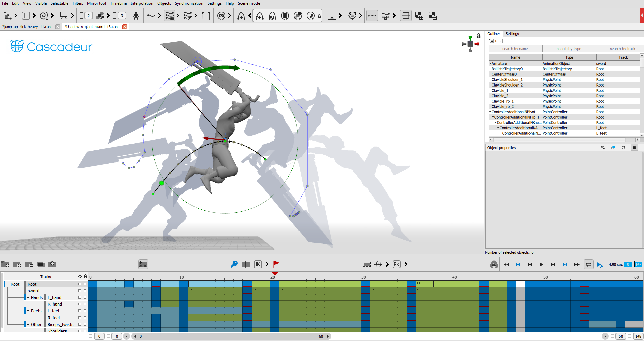Open the Interpolation menu

pyautogui.click(x=142, y=3)
